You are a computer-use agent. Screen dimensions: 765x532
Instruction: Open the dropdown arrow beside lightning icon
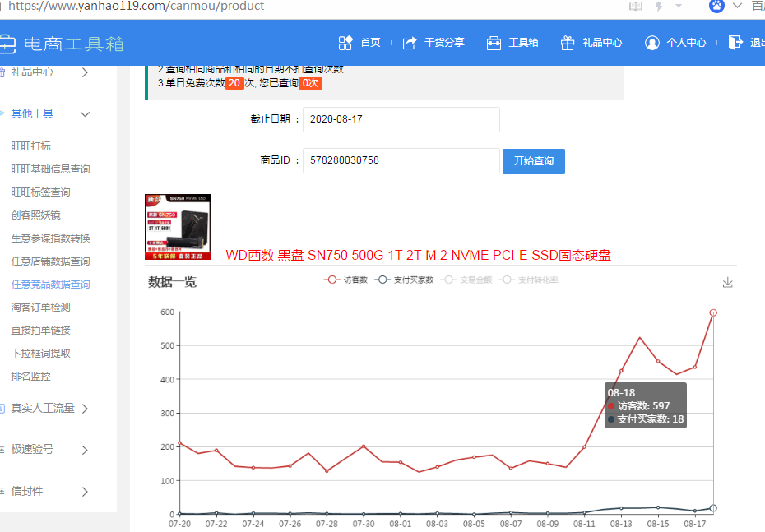tap(679, 7)
